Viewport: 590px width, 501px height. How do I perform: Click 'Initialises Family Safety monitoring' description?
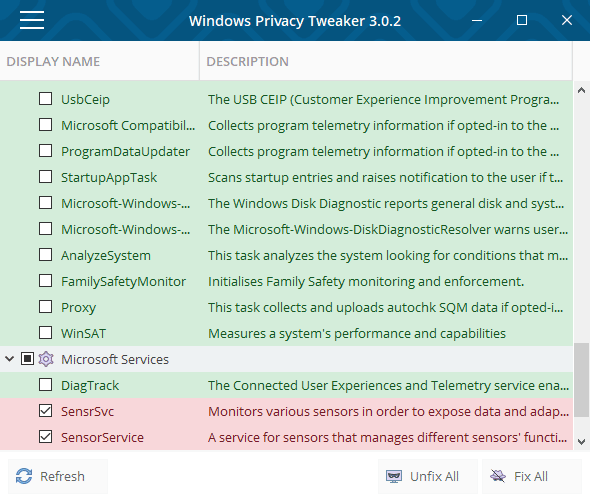pos(366,282)
